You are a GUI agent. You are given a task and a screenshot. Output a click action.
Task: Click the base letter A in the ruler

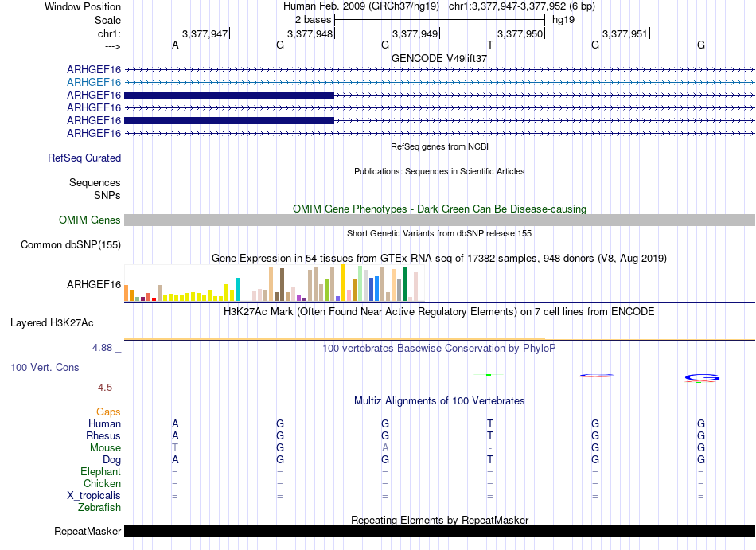pyautogui.click(x=175, y=45)
